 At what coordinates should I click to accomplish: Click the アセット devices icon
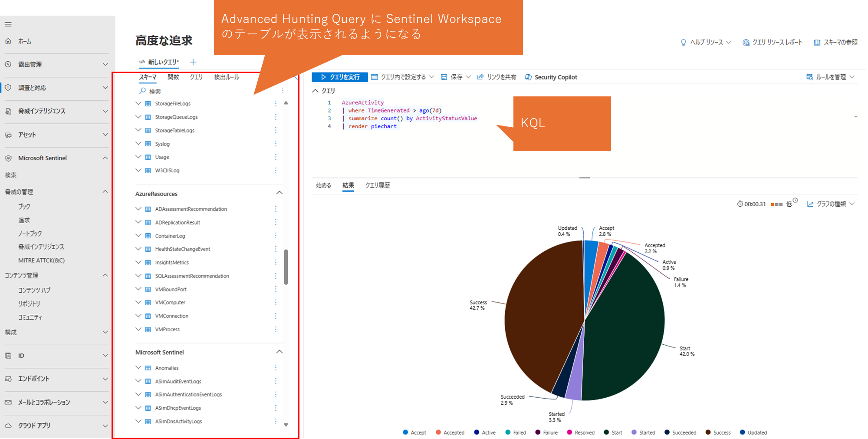(x=8, y=135)
